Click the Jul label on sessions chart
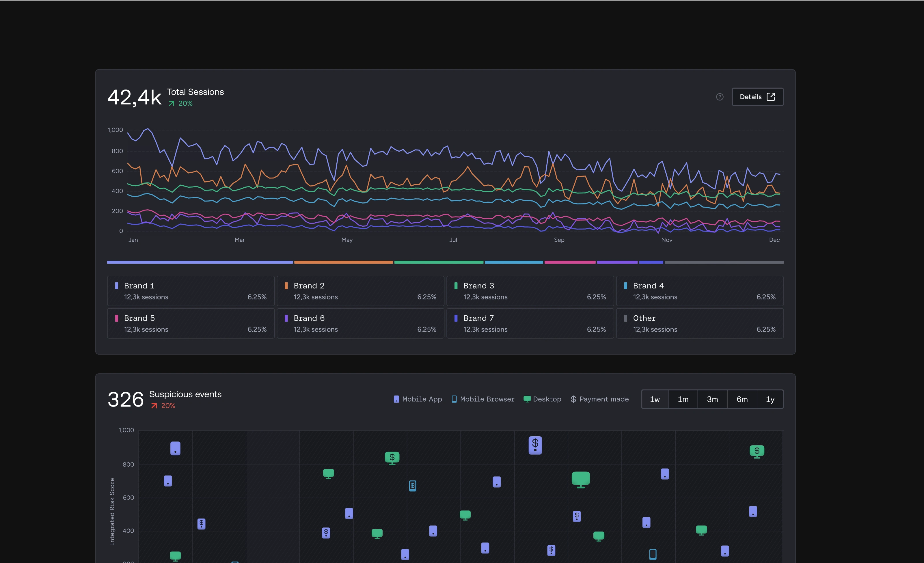The width and height of the screenshot is (924, 563). 453,240
